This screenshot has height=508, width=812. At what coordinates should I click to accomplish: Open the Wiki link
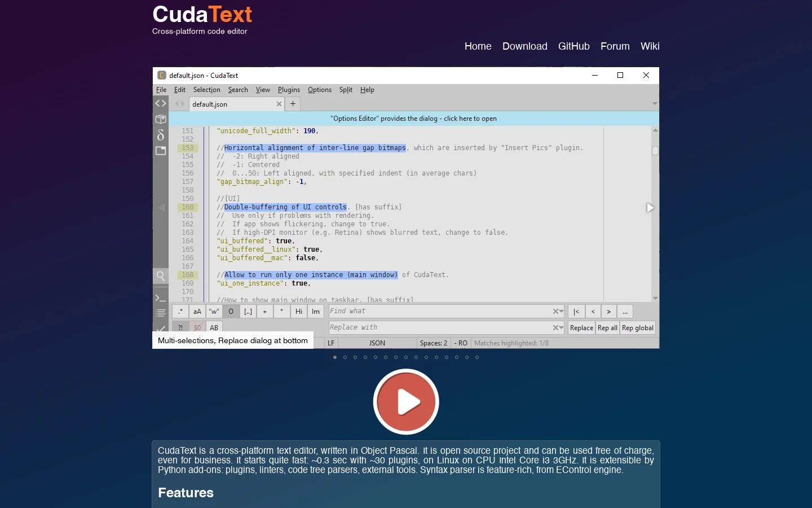coord(650,46)
